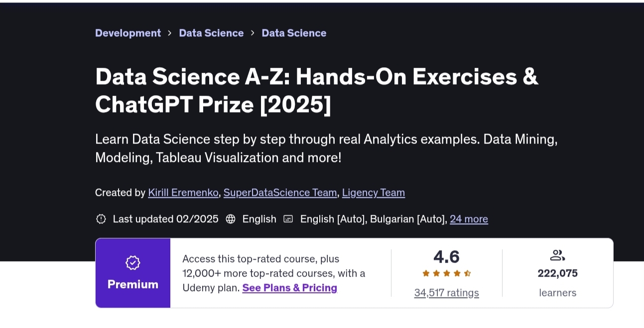Show the 24 more subtitle languages
Viewport: 644px width, 328px height.
(469, 219)
